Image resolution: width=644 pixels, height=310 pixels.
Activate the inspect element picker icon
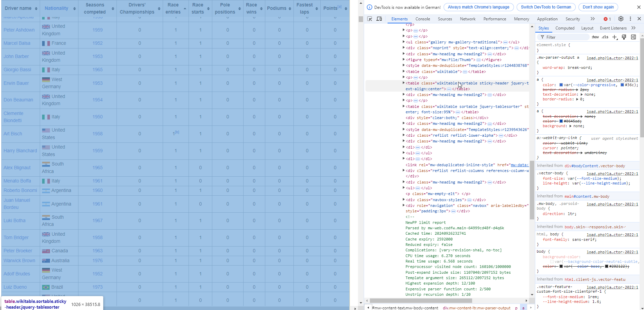pos(370,19)
